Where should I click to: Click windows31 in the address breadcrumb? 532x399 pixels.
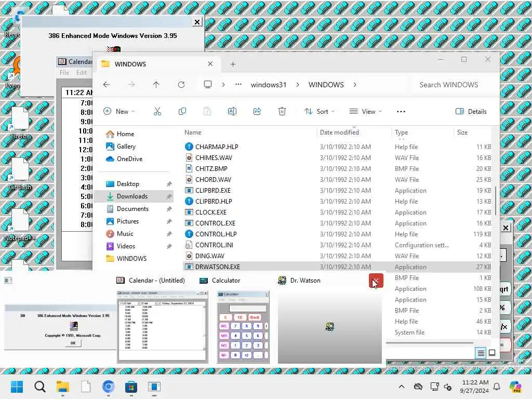[269, 85]
